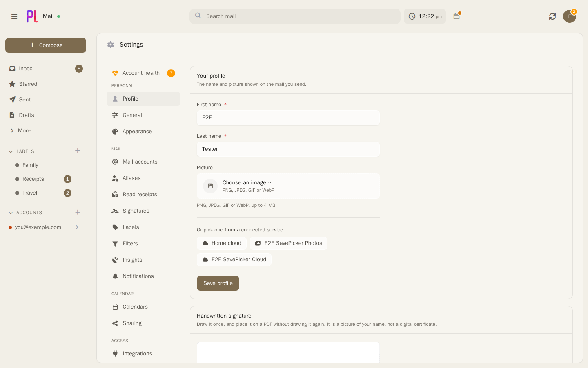Click the clock showing 12:22 pm
The height and width of the screenshot is (368, 588).
(x=425, y=16)
